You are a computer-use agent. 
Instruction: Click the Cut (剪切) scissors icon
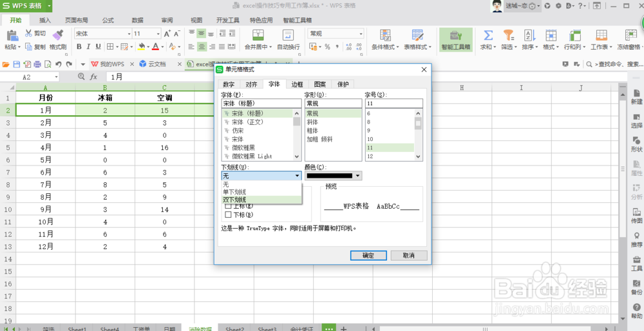coord(29,33)
